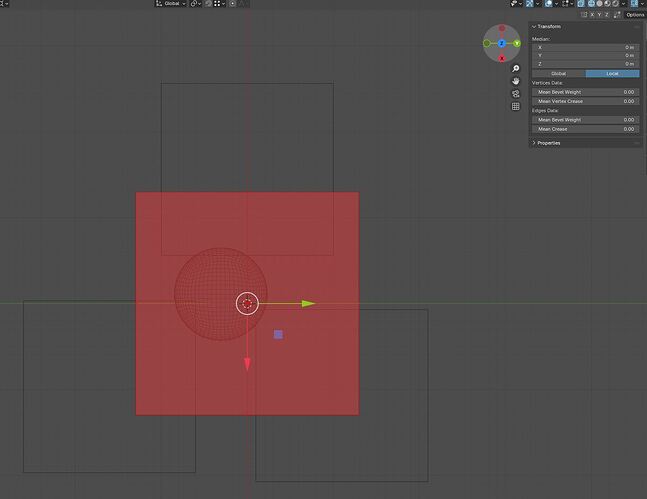647x499 pixels.
Task: Click the editor type icon at top right
Action: 634,4
